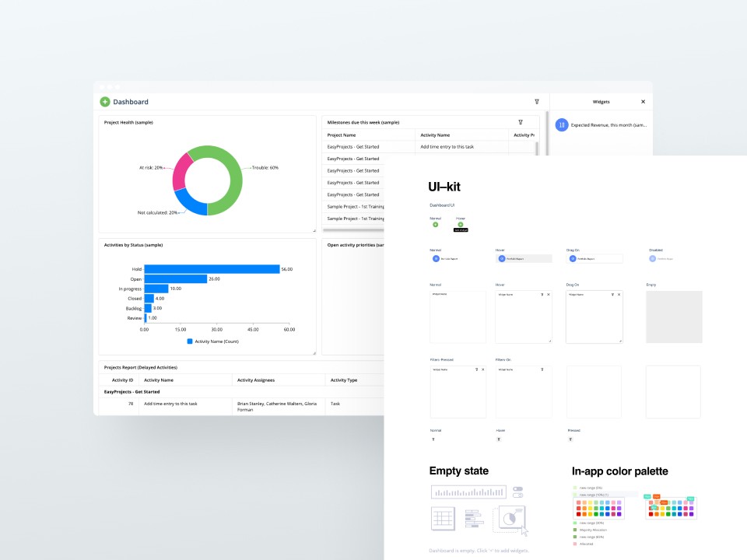Screen dimensions: 747x560
Task: Select the EasyProjects - Get Started group row in Projects Report
Action: pos(132,392)
